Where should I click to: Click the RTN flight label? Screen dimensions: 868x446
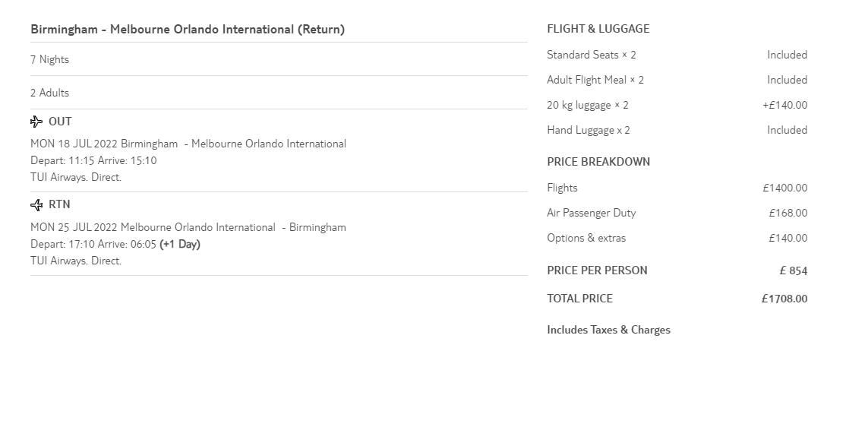pyautogui.click(x=60, y=205)
